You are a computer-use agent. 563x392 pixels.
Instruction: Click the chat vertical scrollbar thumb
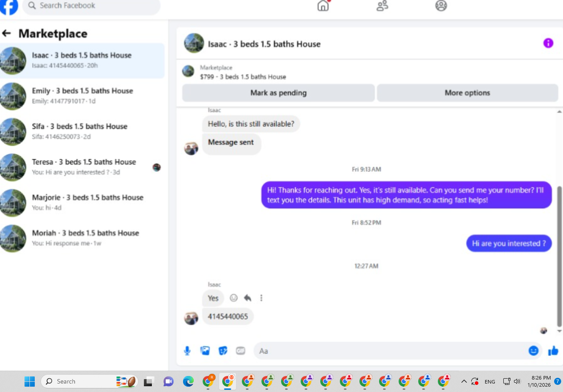tap(559, 256)
